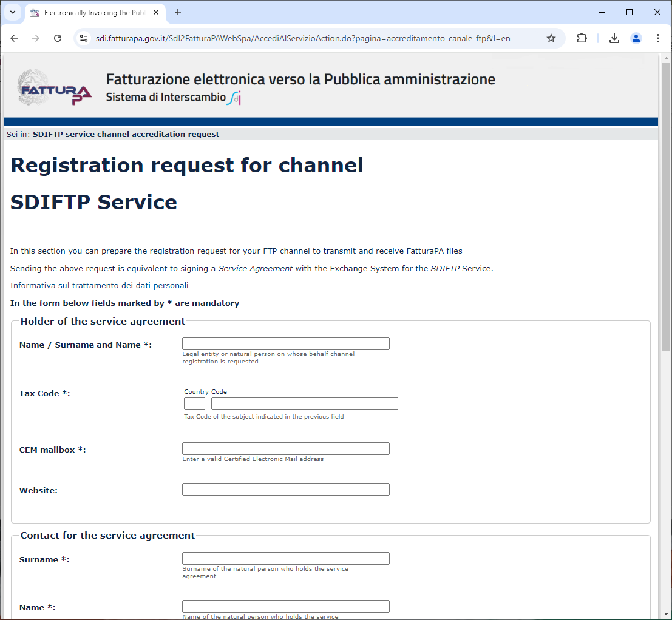View site information icon in address bar
The image size is (672, 620).
[x=84, y=38]
